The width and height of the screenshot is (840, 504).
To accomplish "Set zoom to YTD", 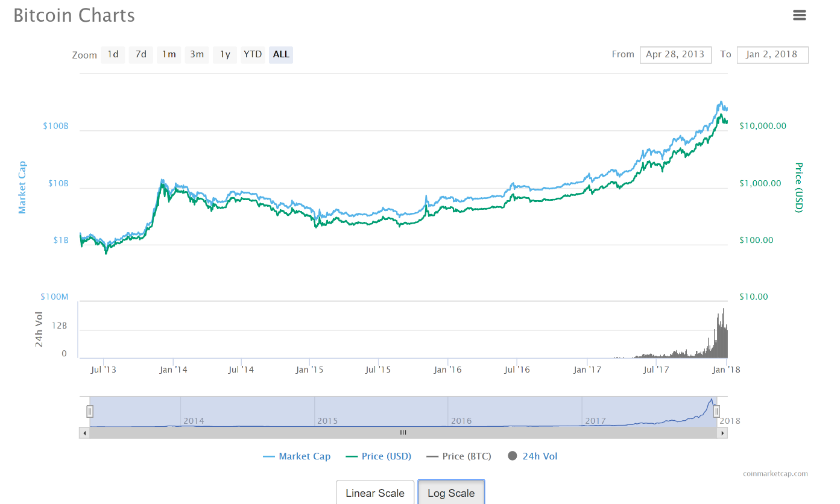I will pos(253,54).
